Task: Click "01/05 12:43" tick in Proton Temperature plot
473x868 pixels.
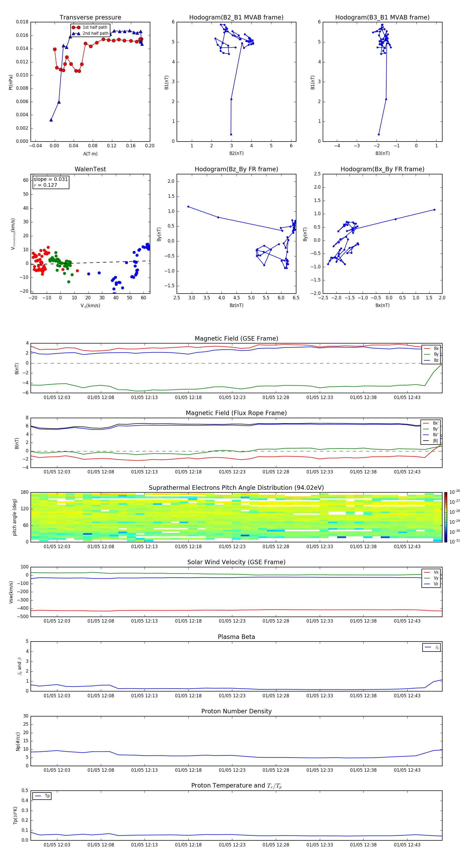Action: click(x=407, y=845)
